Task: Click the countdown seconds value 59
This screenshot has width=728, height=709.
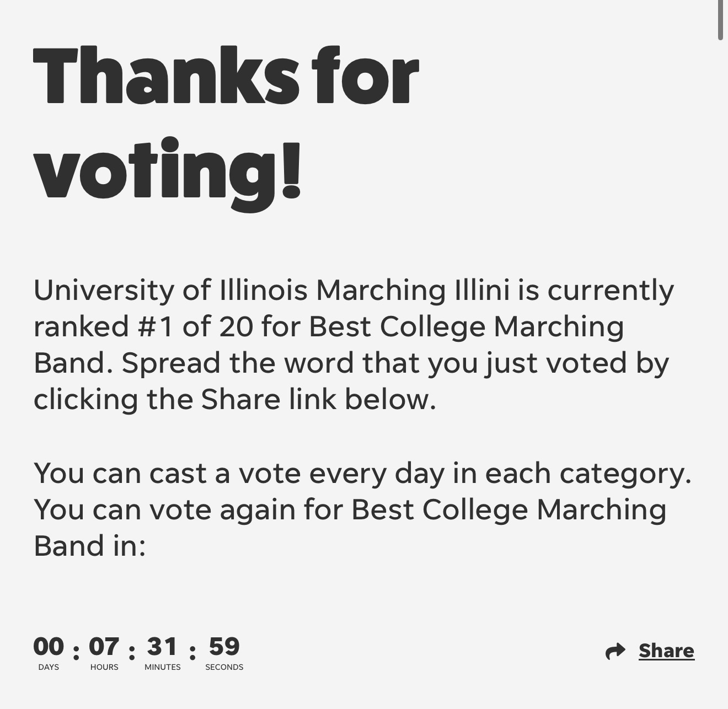Action: click(224, 646)
